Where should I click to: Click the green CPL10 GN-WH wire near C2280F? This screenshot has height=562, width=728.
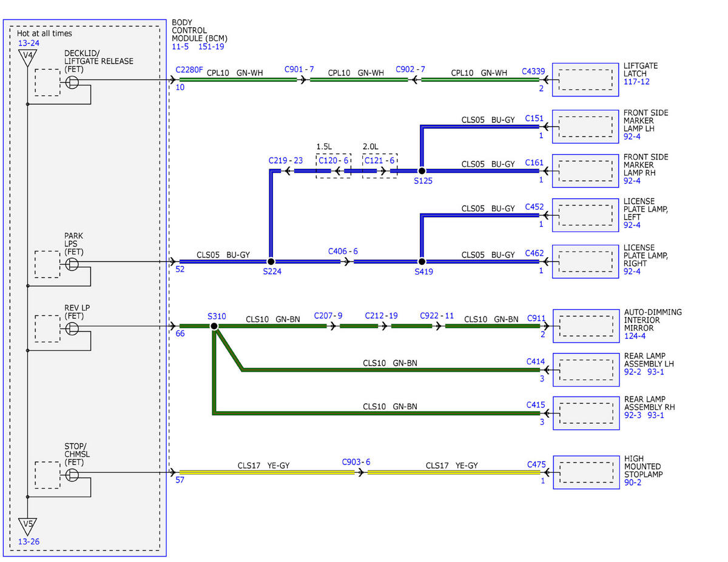tap(237, 79)
